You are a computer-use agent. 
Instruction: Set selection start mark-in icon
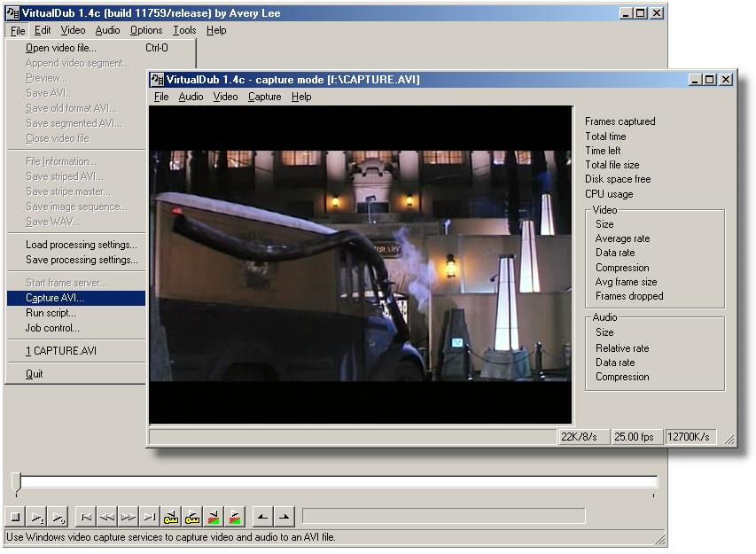[262, 517]
